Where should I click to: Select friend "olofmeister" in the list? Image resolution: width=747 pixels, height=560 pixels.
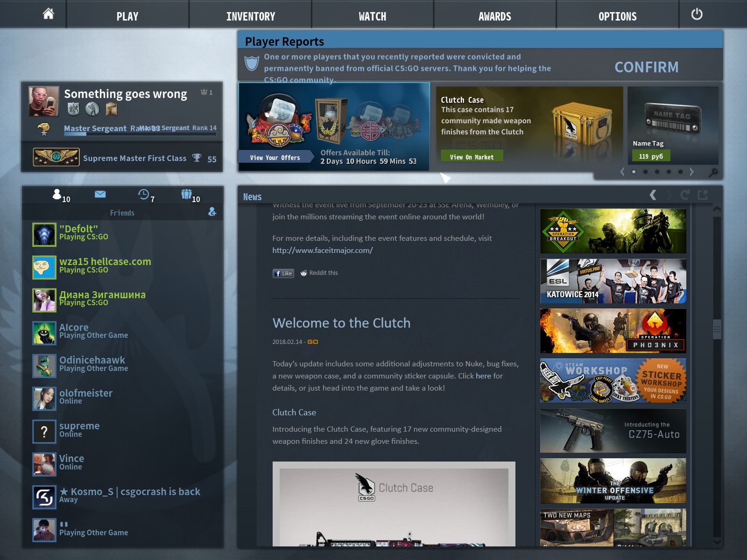(x=123, y=399)
